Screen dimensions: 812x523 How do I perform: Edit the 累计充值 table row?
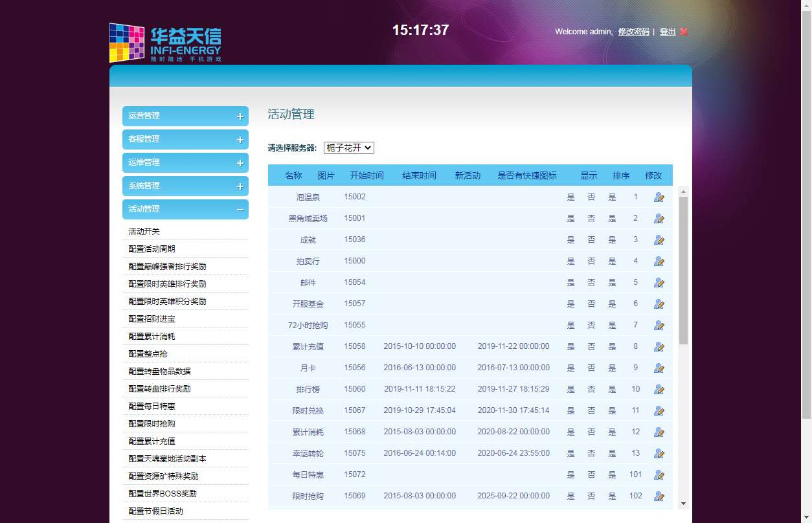coord(659,347)
